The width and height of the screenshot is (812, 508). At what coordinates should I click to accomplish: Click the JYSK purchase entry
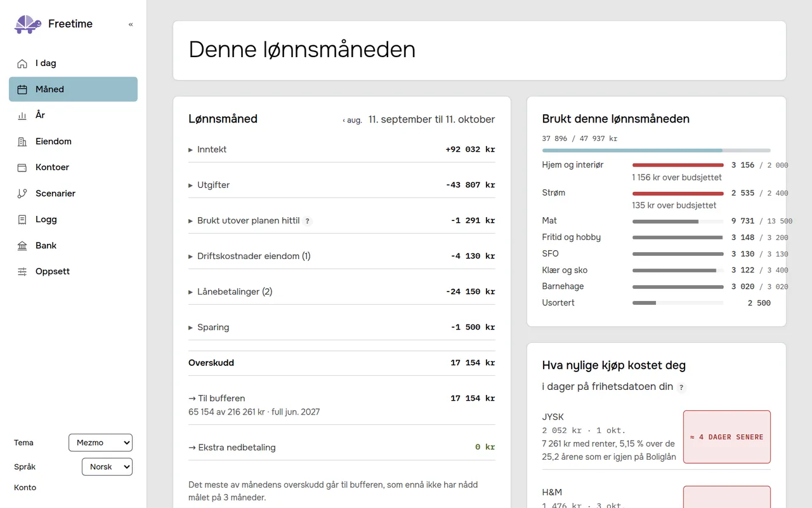click(x=657, y=437)
